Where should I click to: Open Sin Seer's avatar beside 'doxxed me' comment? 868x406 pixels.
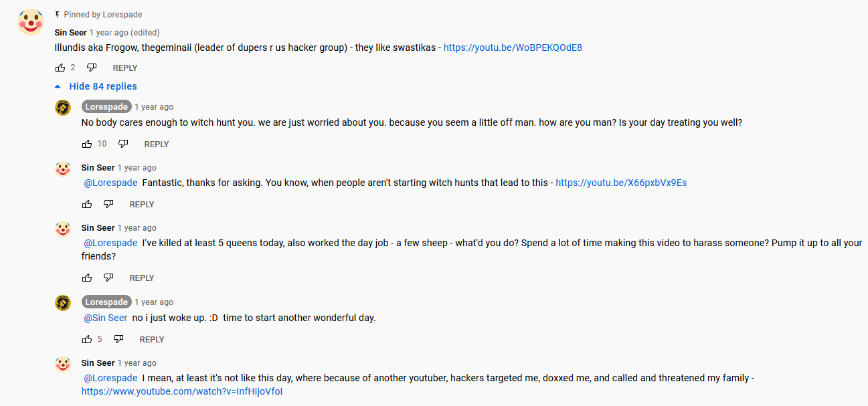click(63, 364)
